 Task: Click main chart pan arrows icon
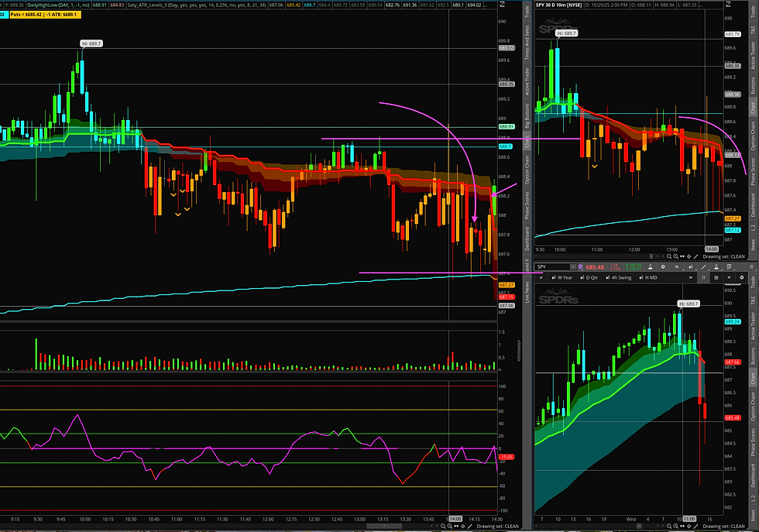tap(456, 526)
